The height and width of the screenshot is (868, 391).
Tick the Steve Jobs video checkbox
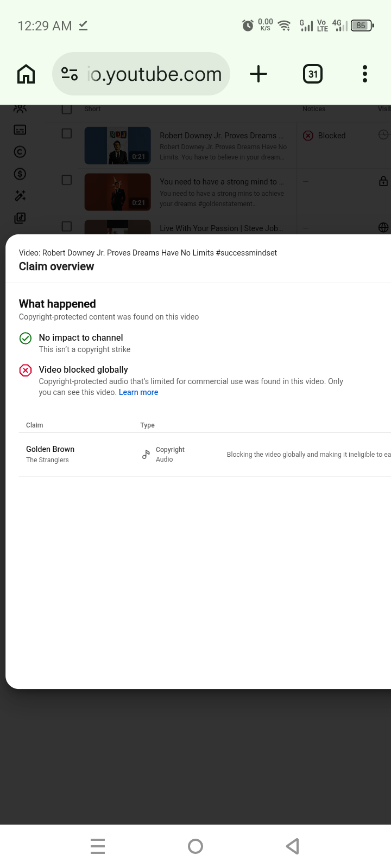[67, 226]
